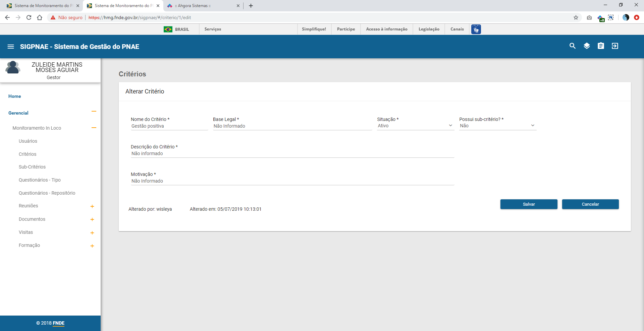Expand the Reuniões submenu
The height and width of the screenshot is (331, 644).
point(92,206)
